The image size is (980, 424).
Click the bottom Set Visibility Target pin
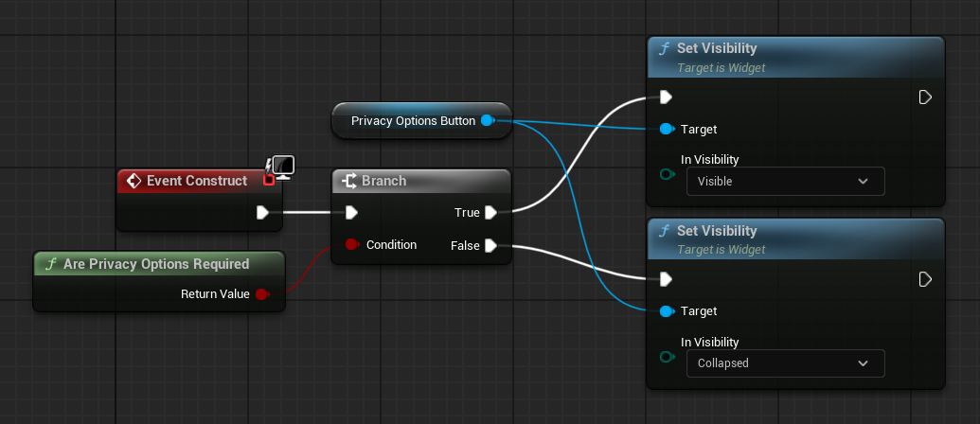665,310
